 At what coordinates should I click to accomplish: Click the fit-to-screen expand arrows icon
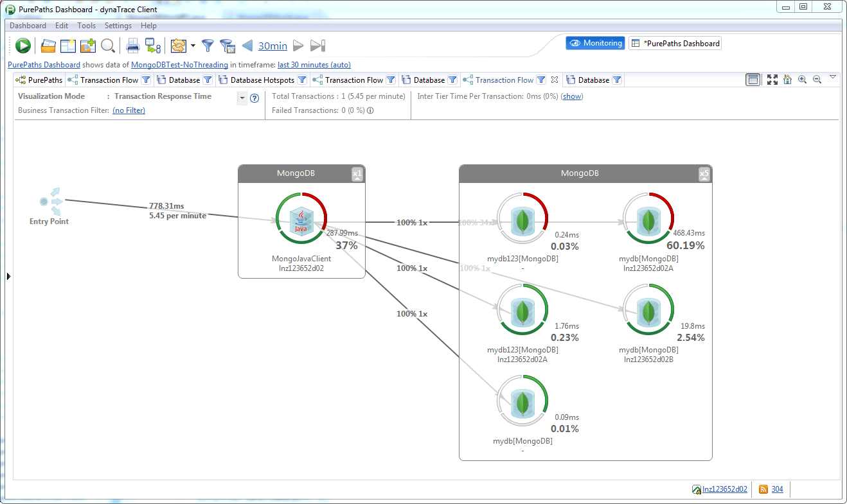pyautogui.click(x=772, y=80)
